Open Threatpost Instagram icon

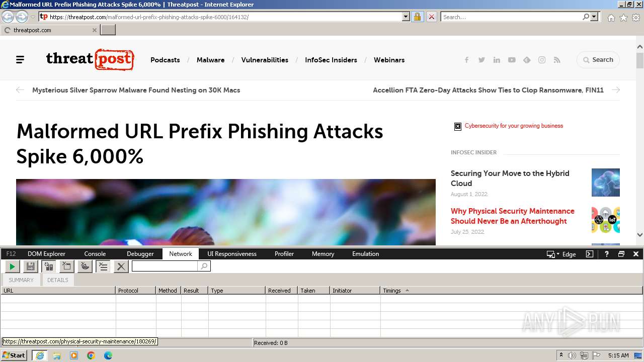tap(542, 60)
